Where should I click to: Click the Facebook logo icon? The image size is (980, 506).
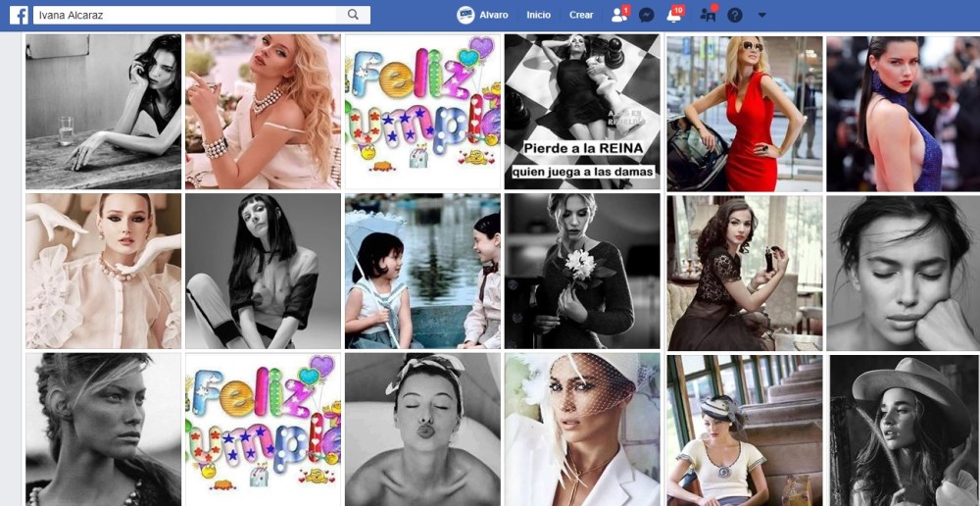point(19,15)
